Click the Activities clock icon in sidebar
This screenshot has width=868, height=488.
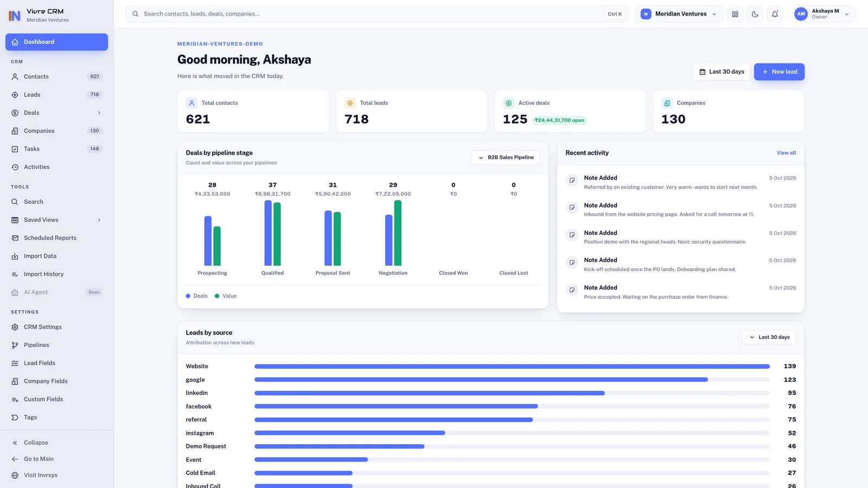point(15,167)
